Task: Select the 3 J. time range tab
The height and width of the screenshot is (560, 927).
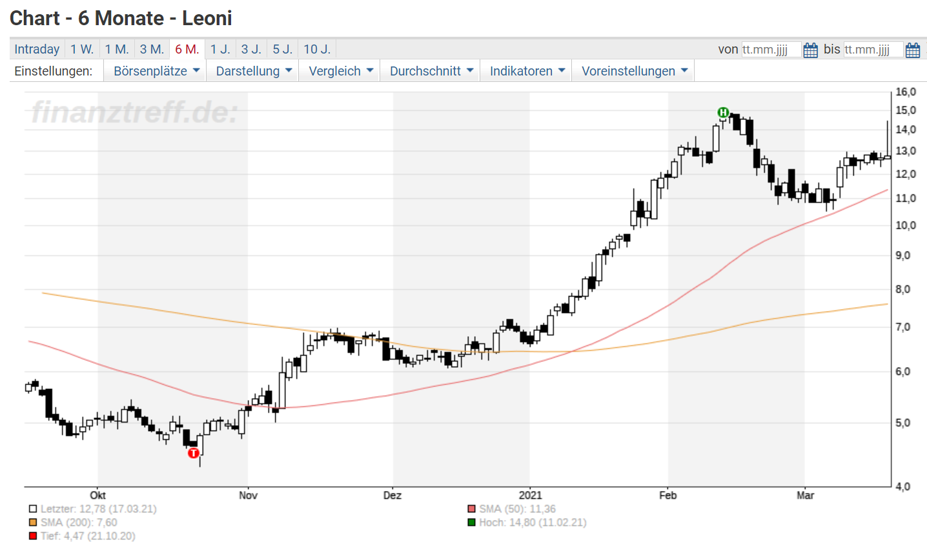Action: (x=251, y=49)
